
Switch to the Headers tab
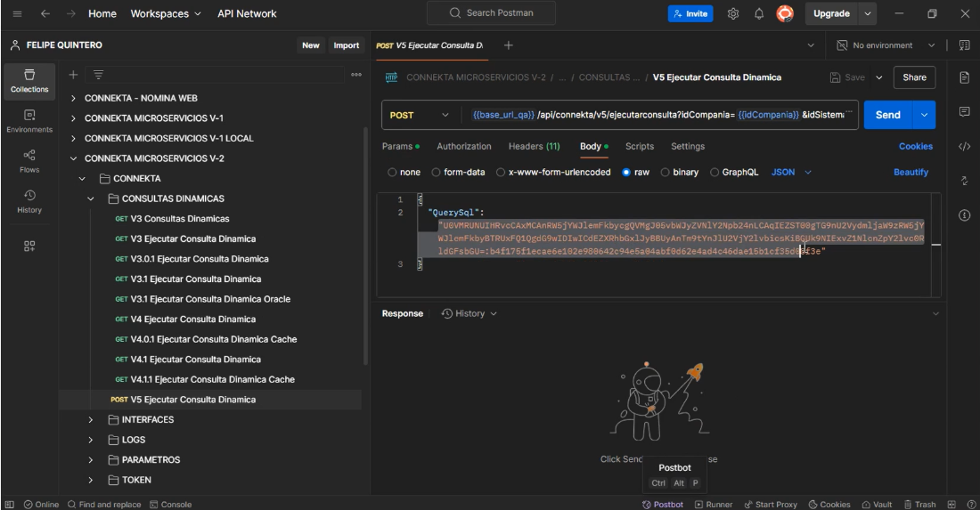pyautogui.click(x=534, y=146)
